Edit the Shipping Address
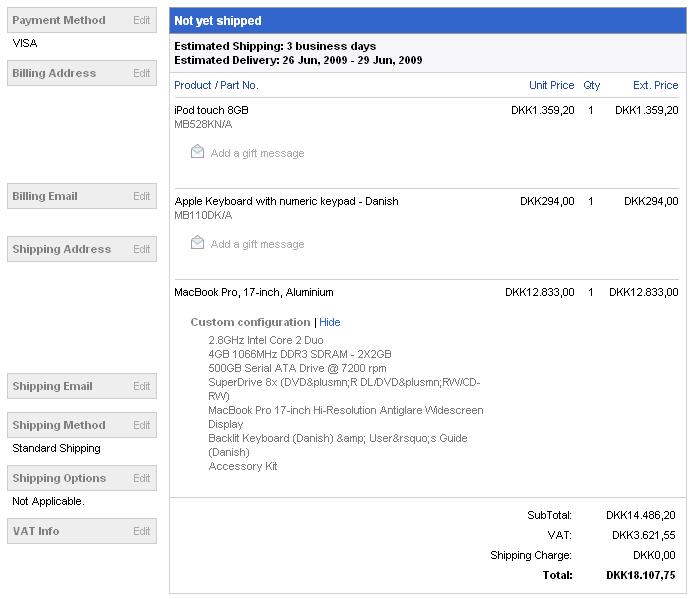This screenshot has width=693, height=599. coord(141,249)
